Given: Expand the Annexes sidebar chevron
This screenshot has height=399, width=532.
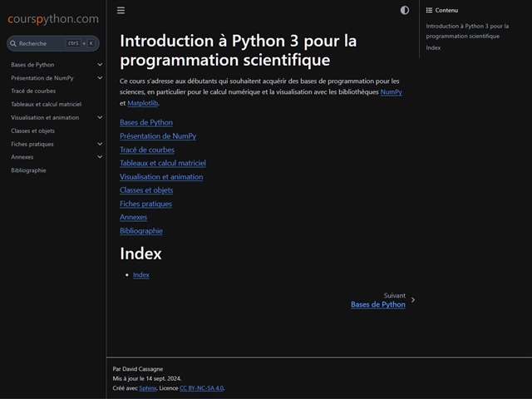Looking at the screenshot, I should point(100,157).
